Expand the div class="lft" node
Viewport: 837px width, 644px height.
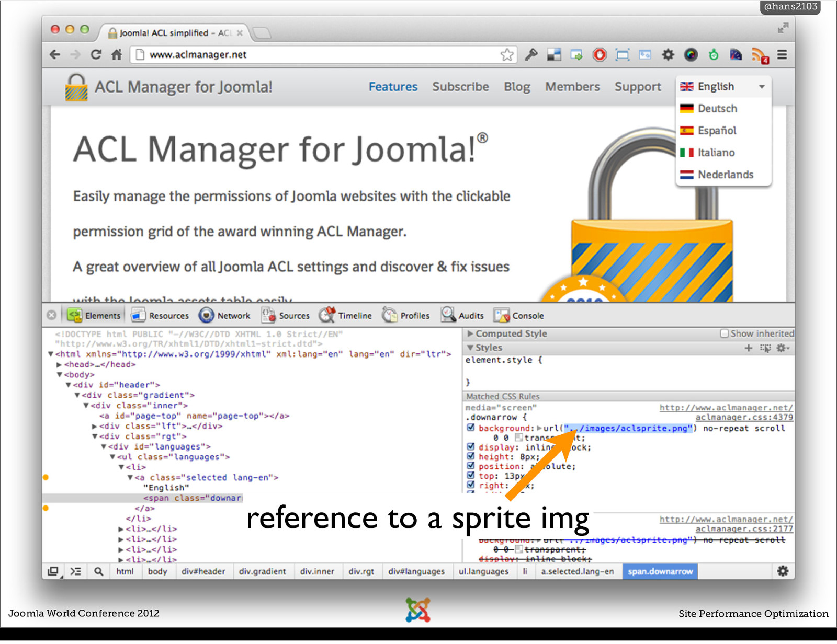click(95, 426)
